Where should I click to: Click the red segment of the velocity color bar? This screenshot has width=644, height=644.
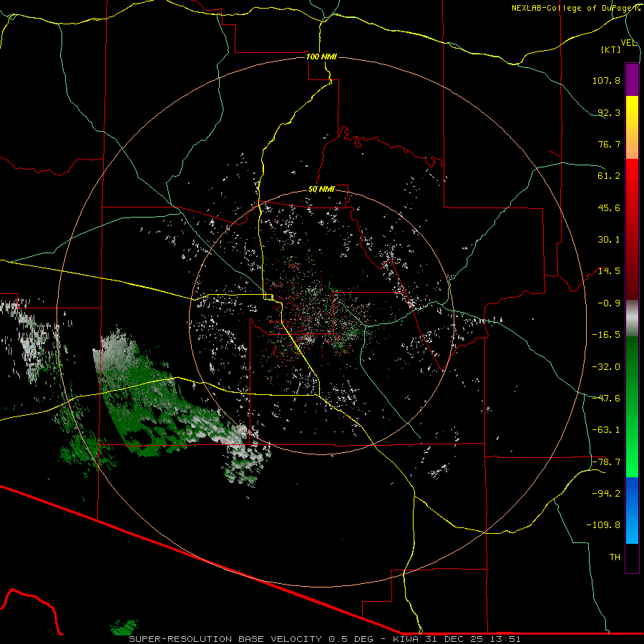pos(632,229)
